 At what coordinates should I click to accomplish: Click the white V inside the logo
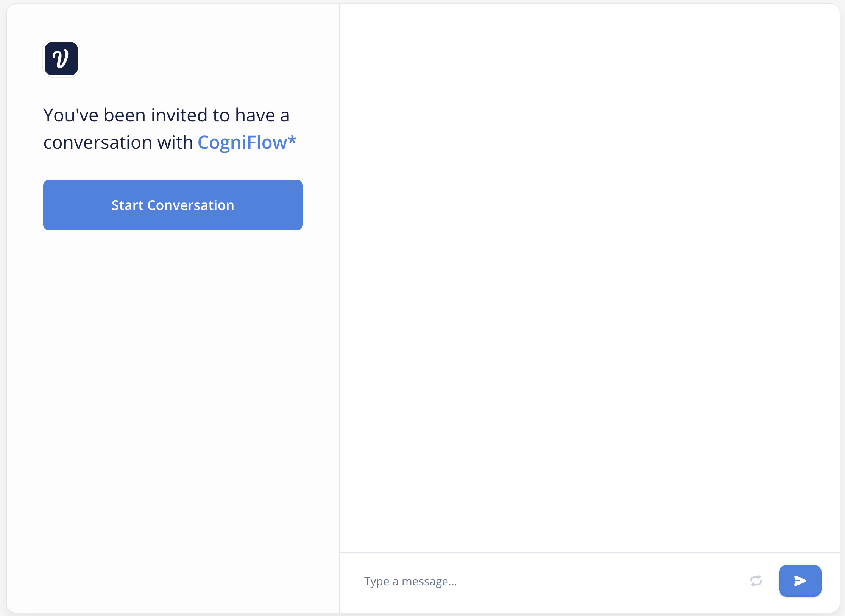(61, 59)
